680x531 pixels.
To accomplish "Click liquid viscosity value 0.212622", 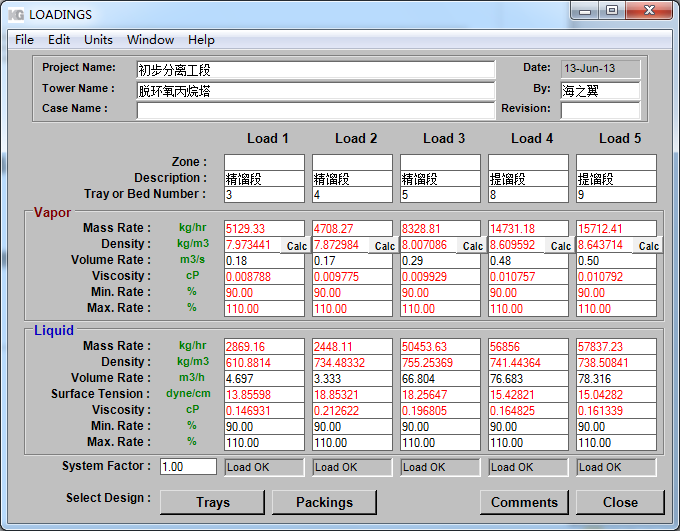I will 353,411.
